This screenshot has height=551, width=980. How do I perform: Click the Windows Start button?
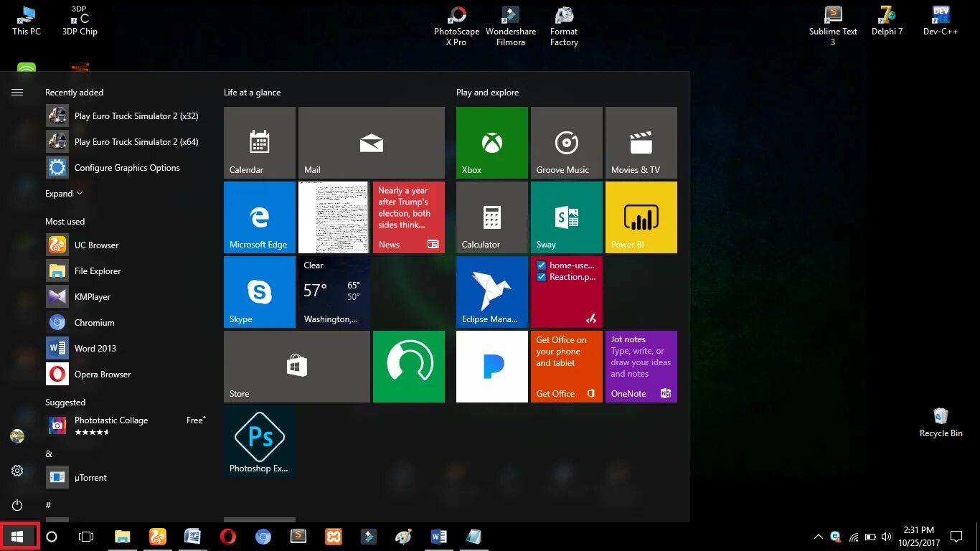[x=17, y=537]
